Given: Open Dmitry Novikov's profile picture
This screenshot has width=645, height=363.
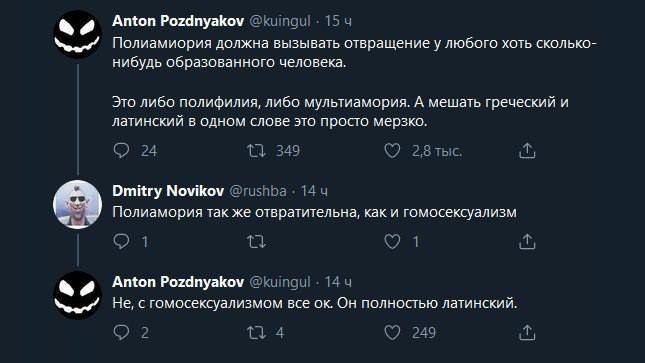Looking at the screenshot, I should [77, 204].
